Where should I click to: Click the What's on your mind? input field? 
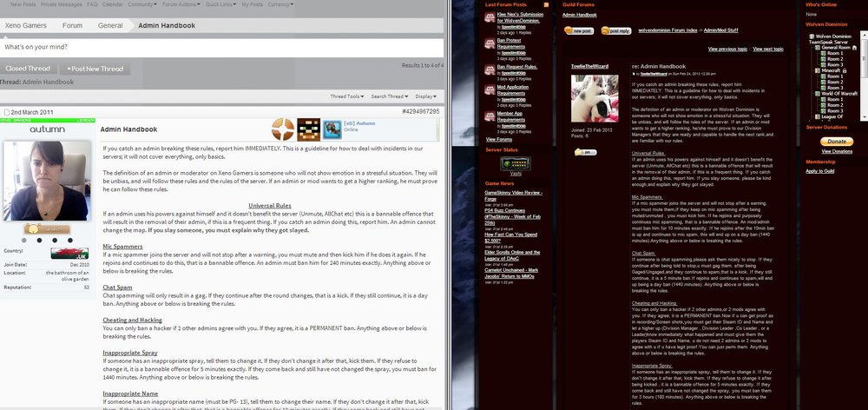tap(221, 47)
